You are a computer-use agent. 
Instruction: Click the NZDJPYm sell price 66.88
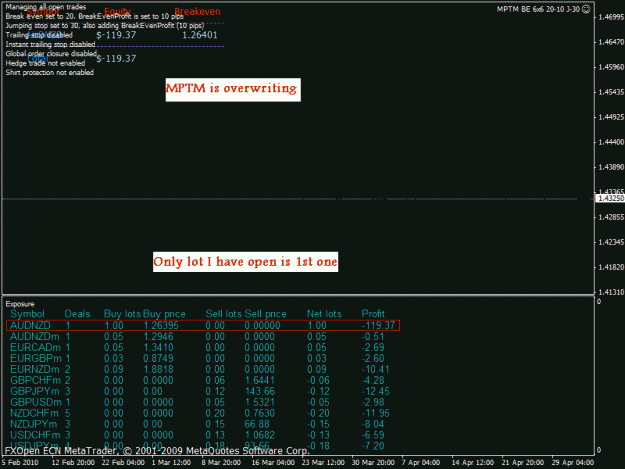(257, 424)
